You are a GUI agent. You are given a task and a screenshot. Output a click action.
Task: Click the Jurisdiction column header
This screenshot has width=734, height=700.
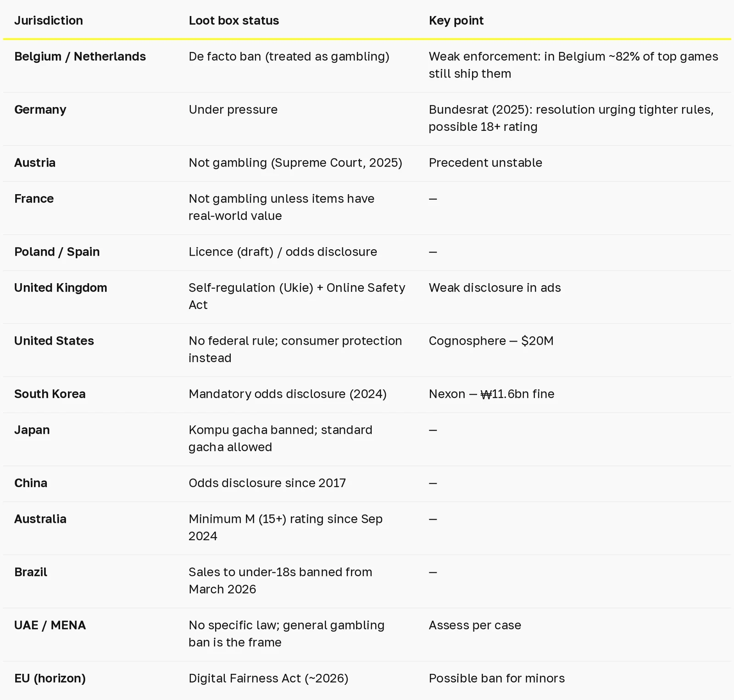(49, 21)
